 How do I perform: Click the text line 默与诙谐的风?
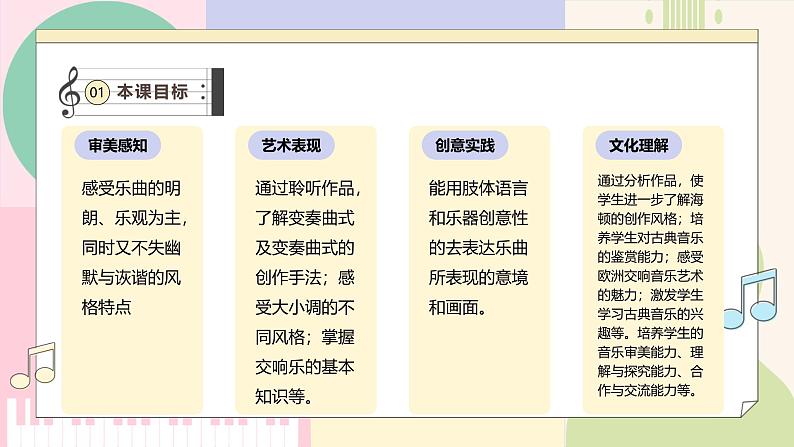pyautogui.click(x=131, y=277)
